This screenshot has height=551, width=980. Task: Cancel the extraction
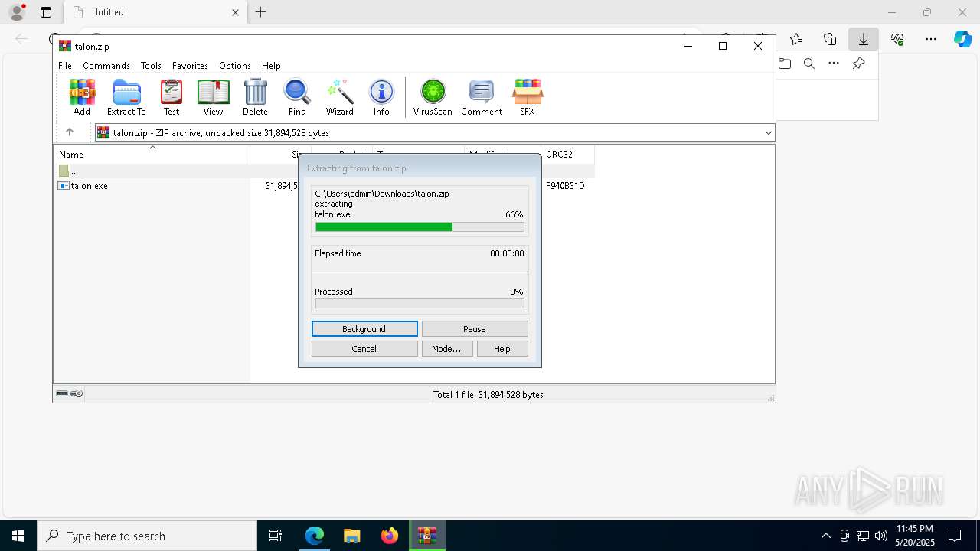pyautogui.click(x=364, y=349)
